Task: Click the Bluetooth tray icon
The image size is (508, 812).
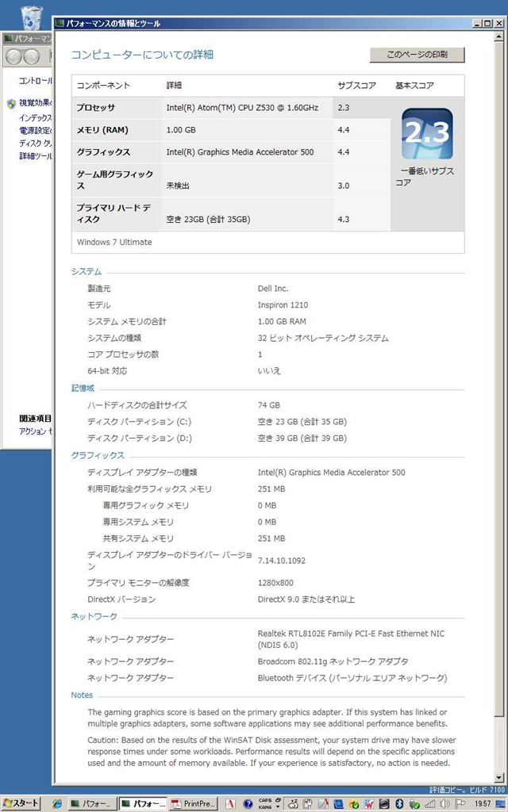Action: click(x=399, y=804)
